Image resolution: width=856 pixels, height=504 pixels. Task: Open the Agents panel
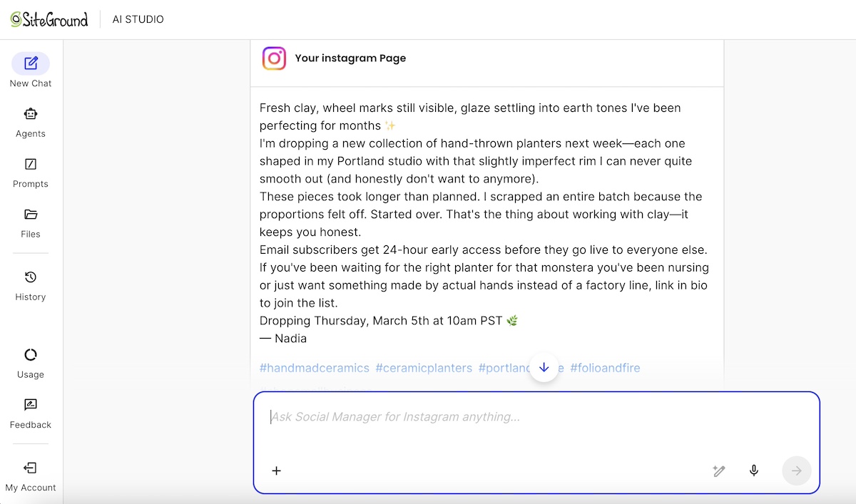click(x=30, y=120)
